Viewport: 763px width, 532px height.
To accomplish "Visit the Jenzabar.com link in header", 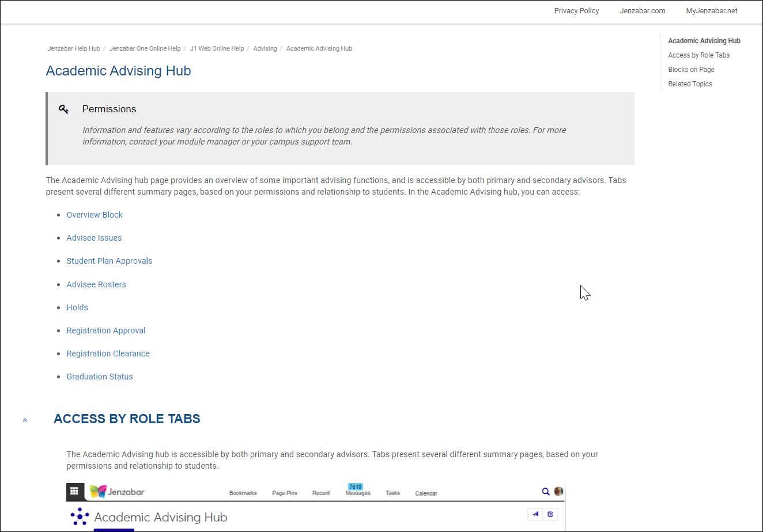I will click(643, 11).
